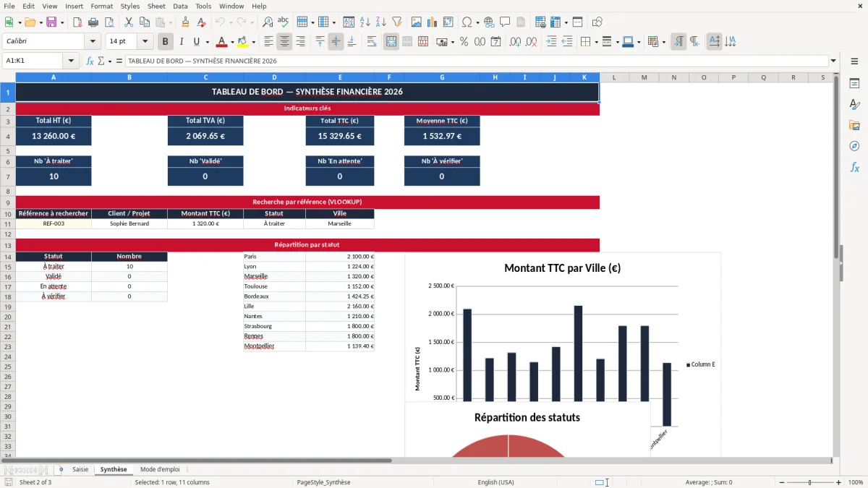Insert Special Character omega icon
The width and height of the screenshot is (868, 488).
[467, 22]
